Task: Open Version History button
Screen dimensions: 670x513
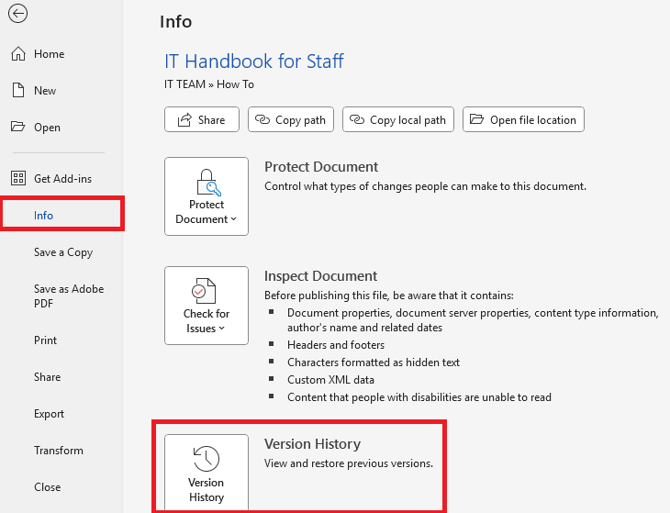Action: [x=206, y=473]
